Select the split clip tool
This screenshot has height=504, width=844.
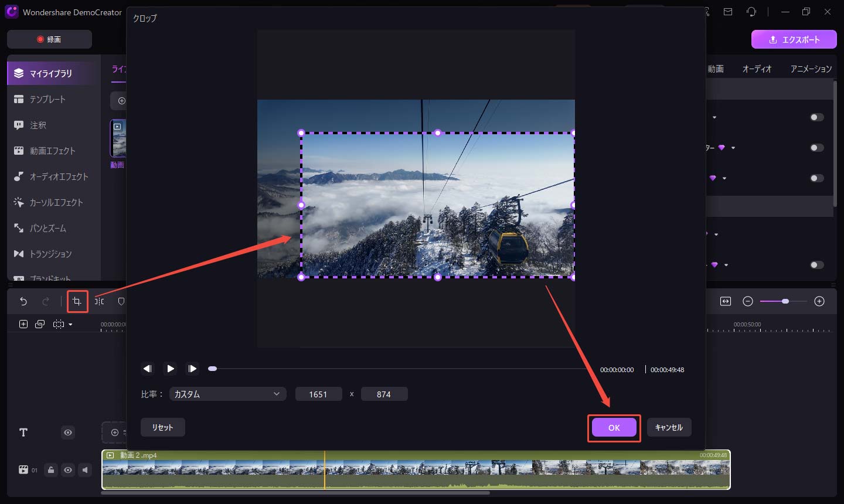click(98, 301)
